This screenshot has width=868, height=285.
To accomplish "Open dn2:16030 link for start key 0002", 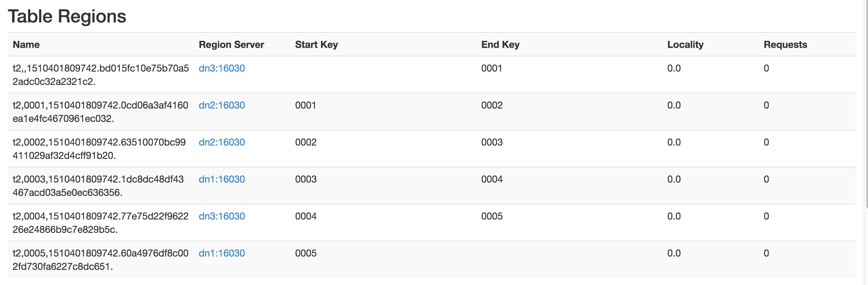I will pyautogui.click(x=221, y=142).
